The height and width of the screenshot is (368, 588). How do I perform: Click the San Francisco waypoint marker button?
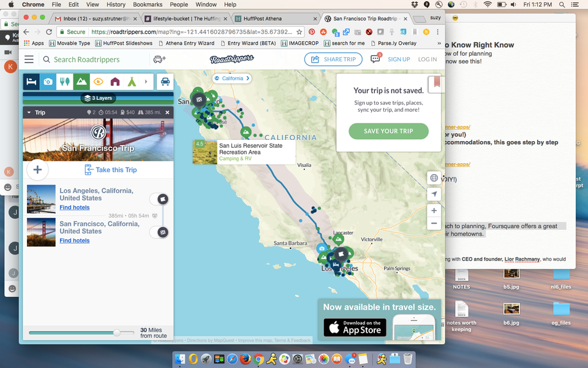(x=163, y=232)
